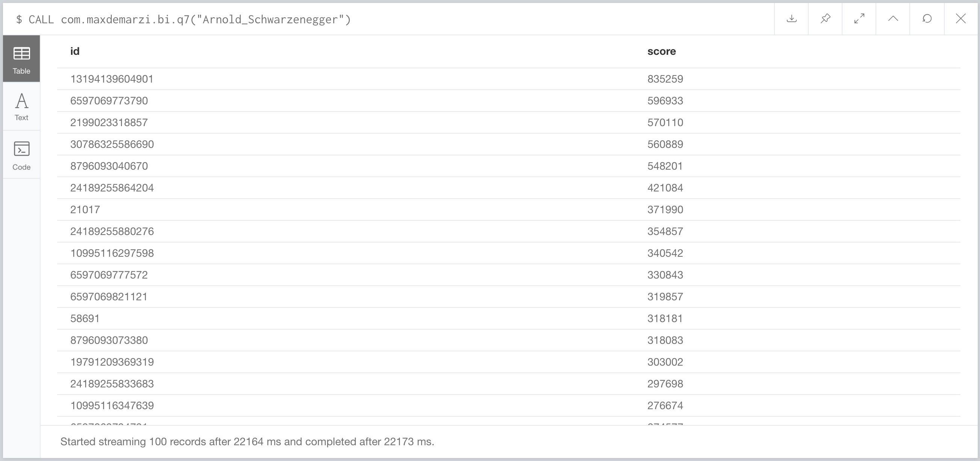The image size is (980, 461).
Task: Click the row with id 21017
Action: [85, 210]
